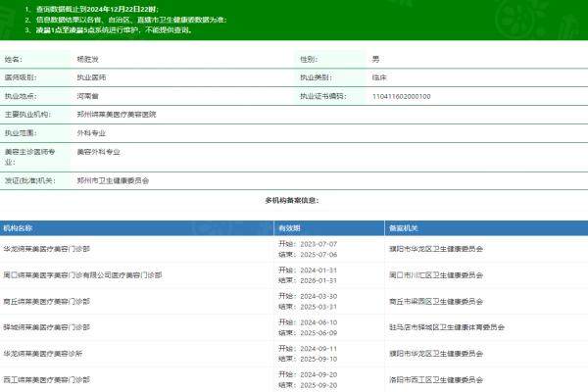Click the notice line mentioning 2024年12月22日22时
This screenshot has height=392, width=588.
[x=97, y=10]
